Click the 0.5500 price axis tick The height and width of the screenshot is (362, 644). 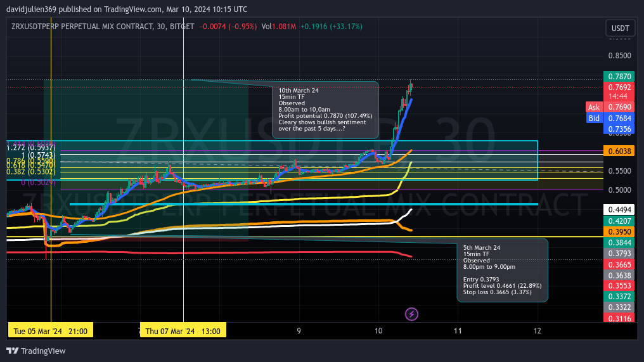(619, 171)
